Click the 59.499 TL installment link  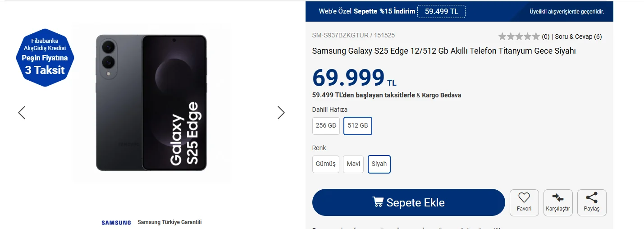[x=327, y=95]
